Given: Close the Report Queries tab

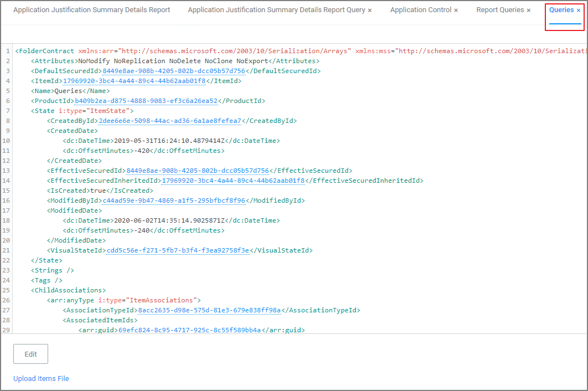Looking at the screenshot, I should [x=528, y=11].
